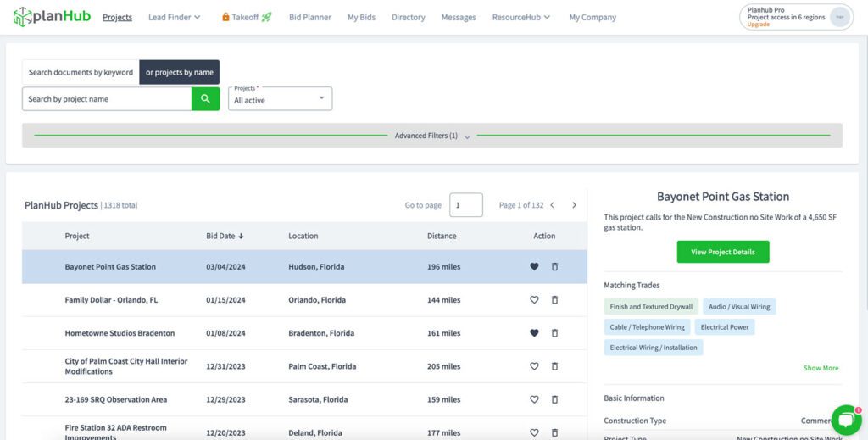Viewport: 868px width, 440px height.
Task: Click Cable / Telephone Wiring trade tag
Action: click(x=647, y=327)
